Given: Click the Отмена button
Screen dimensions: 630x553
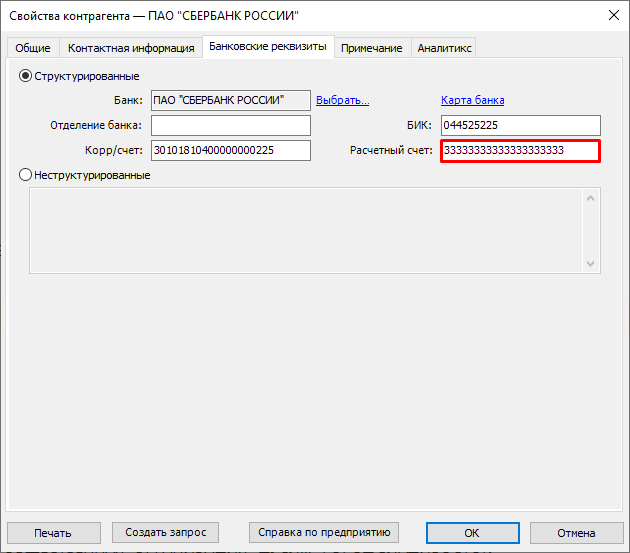Looking at the screenshot, I should (576, 533).
